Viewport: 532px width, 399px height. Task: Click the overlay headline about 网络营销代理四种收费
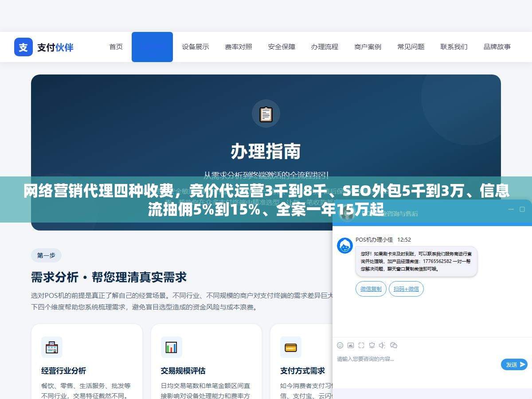pos(266,199)
